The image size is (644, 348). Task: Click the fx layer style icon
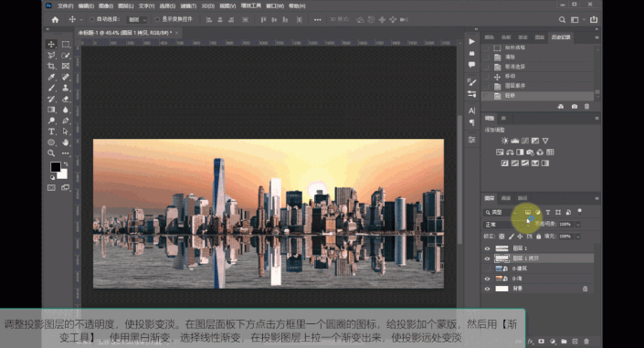point(530,341)
